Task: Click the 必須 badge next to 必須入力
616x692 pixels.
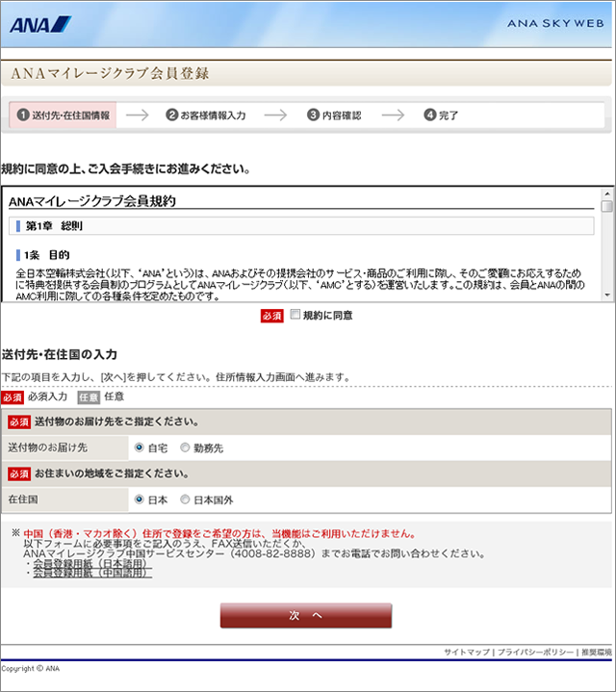Action: pyautogui.click(x=13, y=397)
